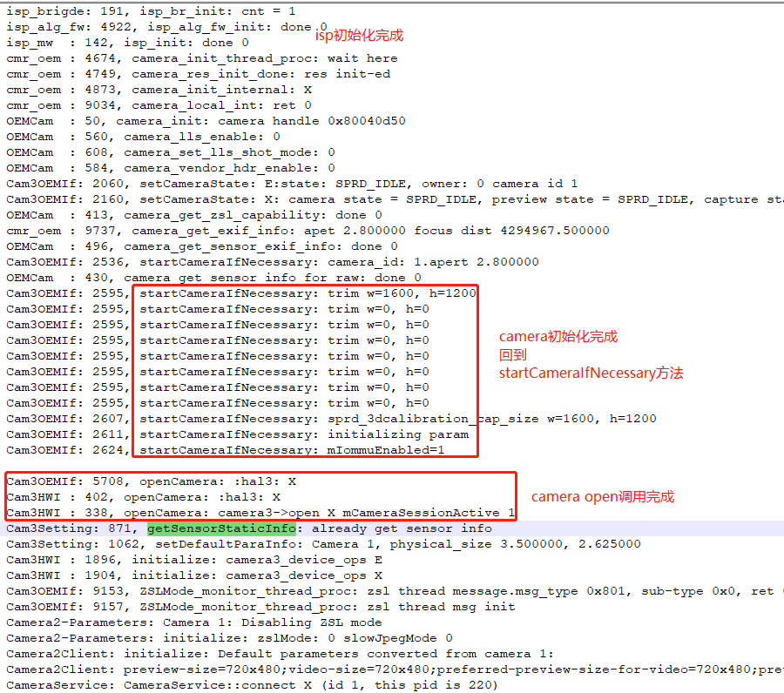This screenshot has height=693, width=784.
Task: Select the 'initialize: camera3_device_ops E' line
Action: (194, 560)
